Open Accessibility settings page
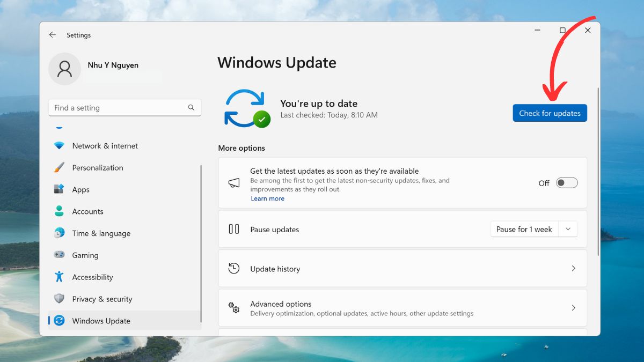 click(x=124, y=277)
